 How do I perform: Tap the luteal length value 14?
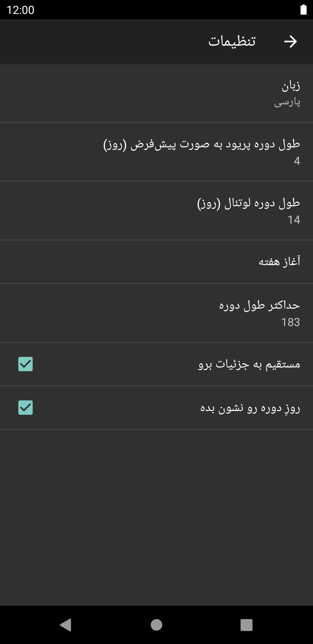click(x=294, y=220)
